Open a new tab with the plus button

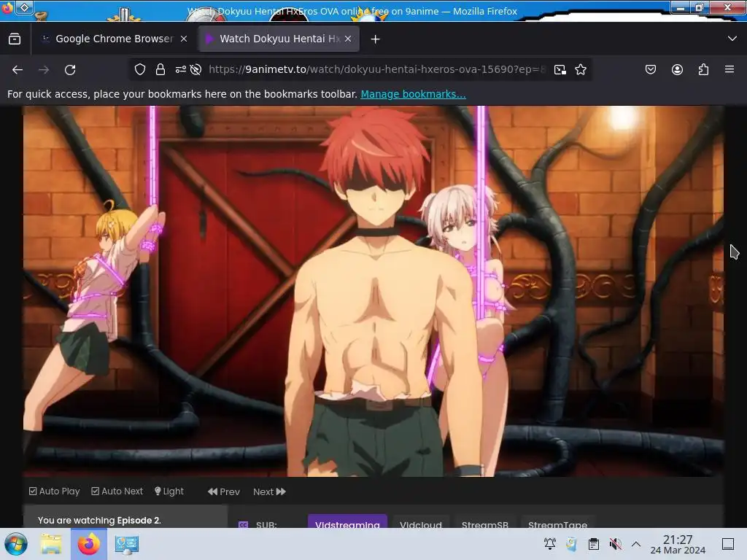click(x=376, y=39)
